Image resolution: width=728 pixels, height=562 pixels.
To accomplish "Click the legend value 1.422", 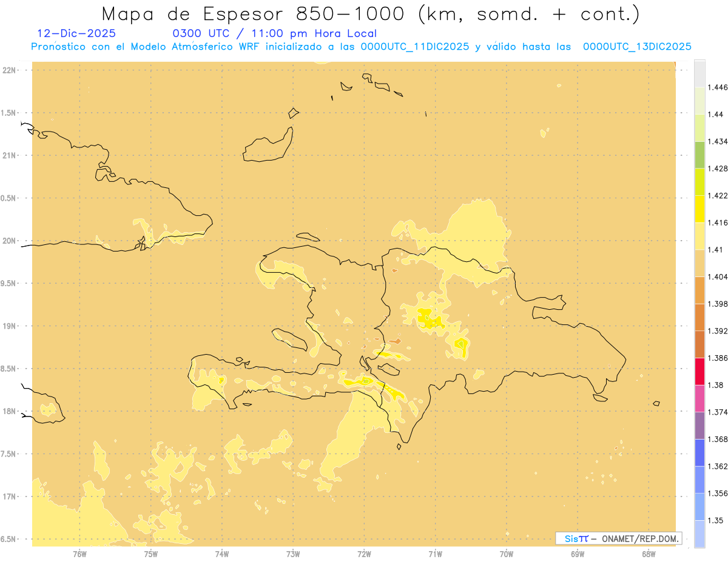I will coord(718,195).
